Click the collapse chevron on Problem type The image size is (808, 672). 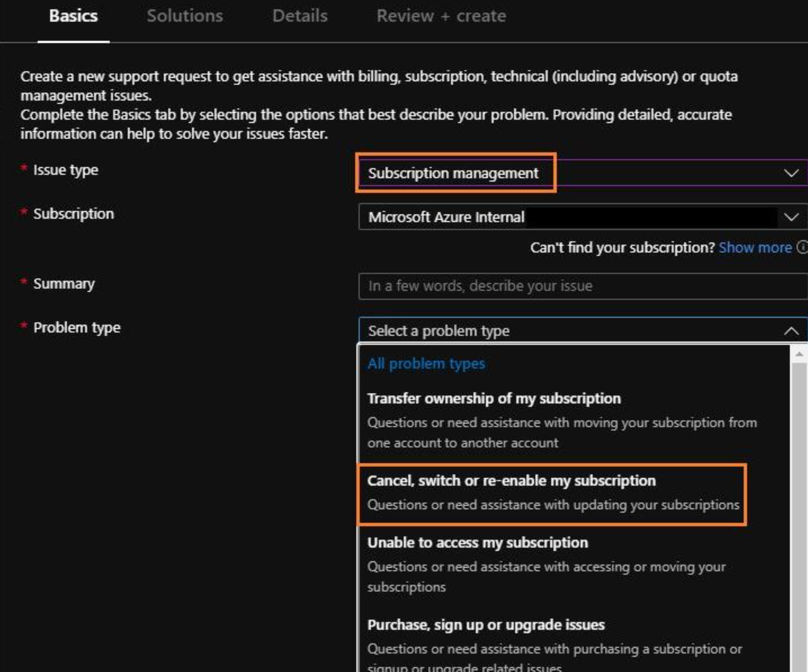(792, 331)
